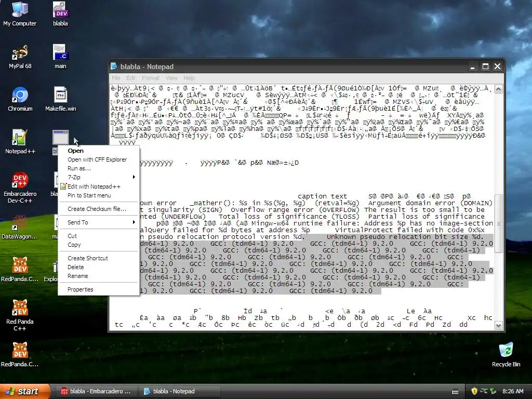Select the Chromium desktop shortcut
The width and height of the screenshot is (532, 399).
click(20, 99)
